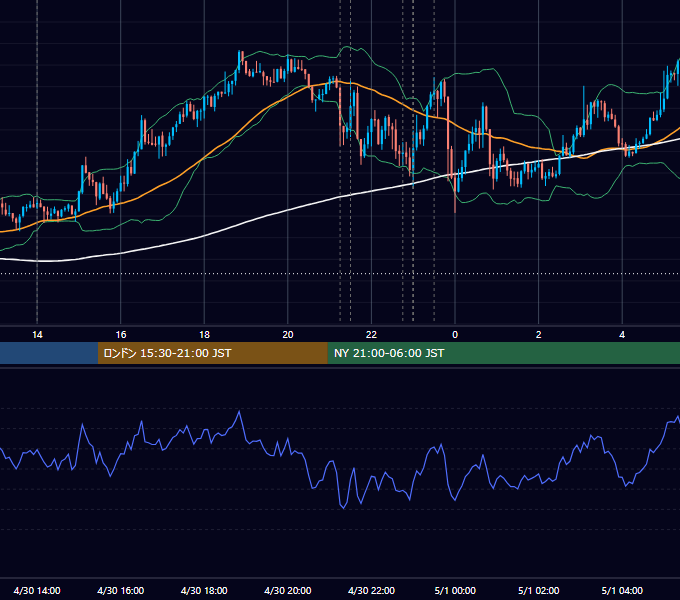The height and width of the screenshot is (600, 680).
Task: Click the London 15:30-21:00 JST session bar
Action: click(212, 353)
